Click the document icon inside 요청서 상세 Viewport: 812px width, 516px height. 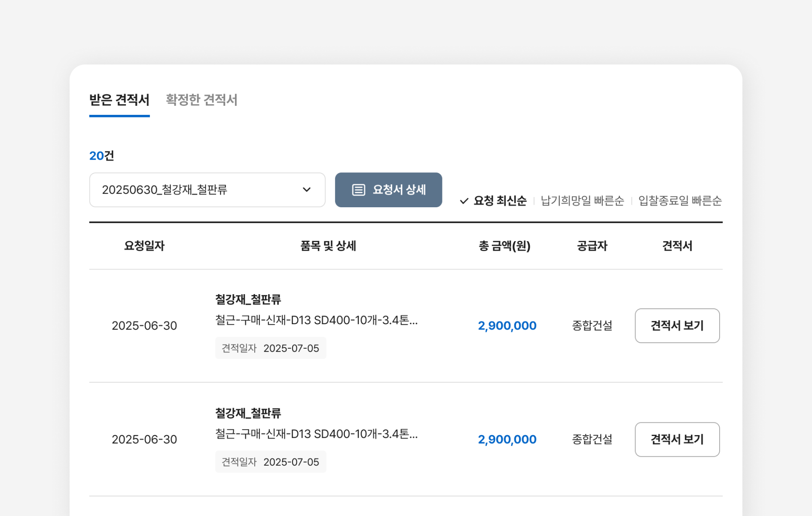tap(358, 190)
